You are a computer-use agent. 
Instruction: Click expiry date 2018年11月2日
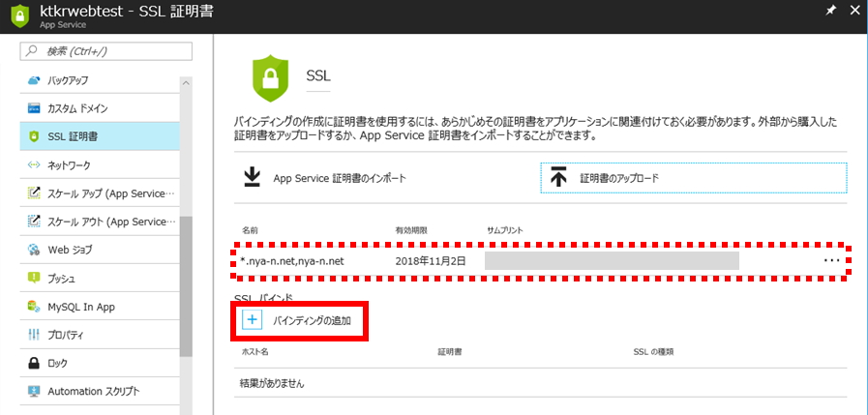pos(431,260)
